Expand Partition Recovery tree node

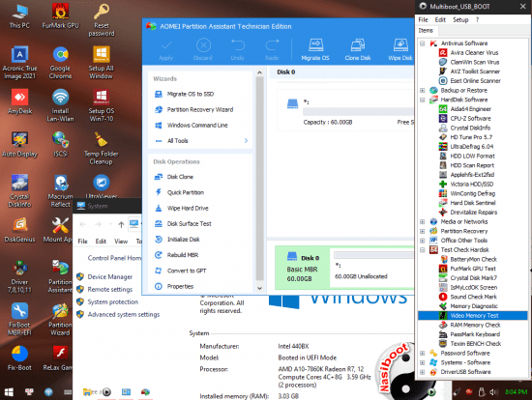[x=423, y=231]
